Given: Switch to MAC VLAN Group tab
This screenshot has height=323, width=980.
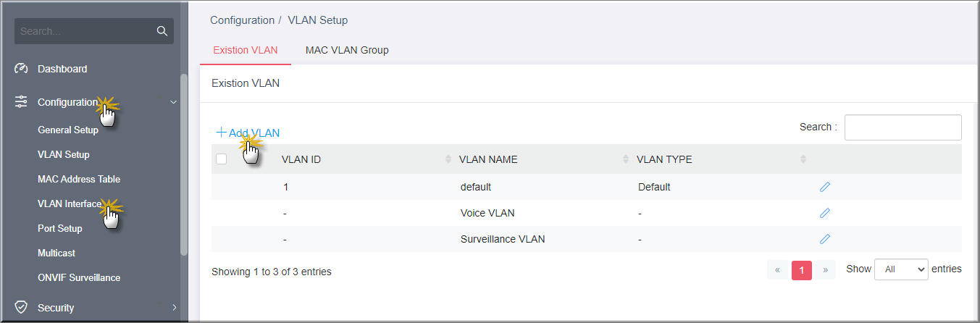Looking at the screenshot, I should (347, 50).
